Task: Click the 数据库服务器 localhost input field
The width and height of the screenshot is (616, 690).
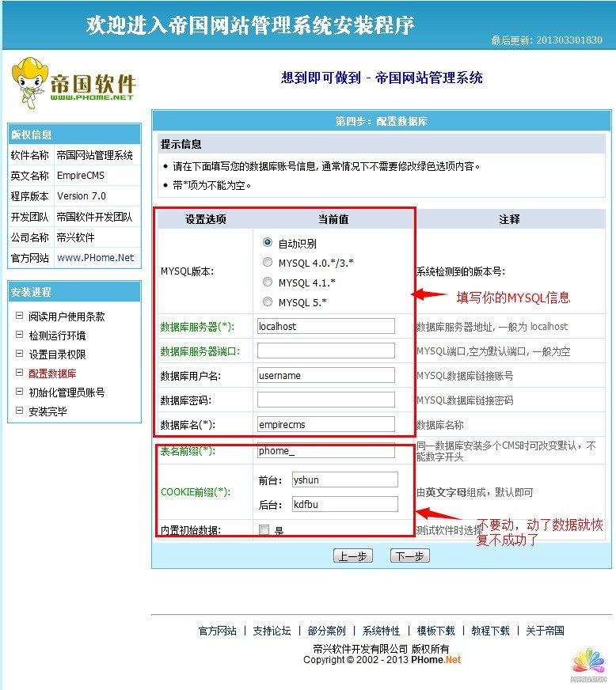Action: [x=325, y=326]
